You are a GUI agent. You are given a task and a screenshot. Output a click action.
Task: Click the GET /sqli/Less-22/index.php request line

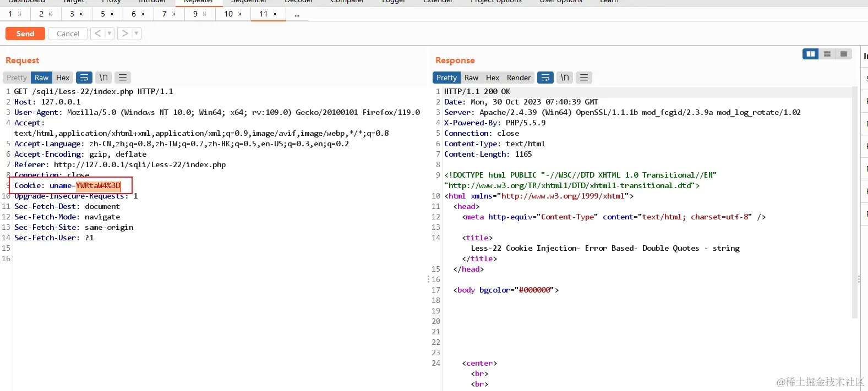tap(94, 91)
